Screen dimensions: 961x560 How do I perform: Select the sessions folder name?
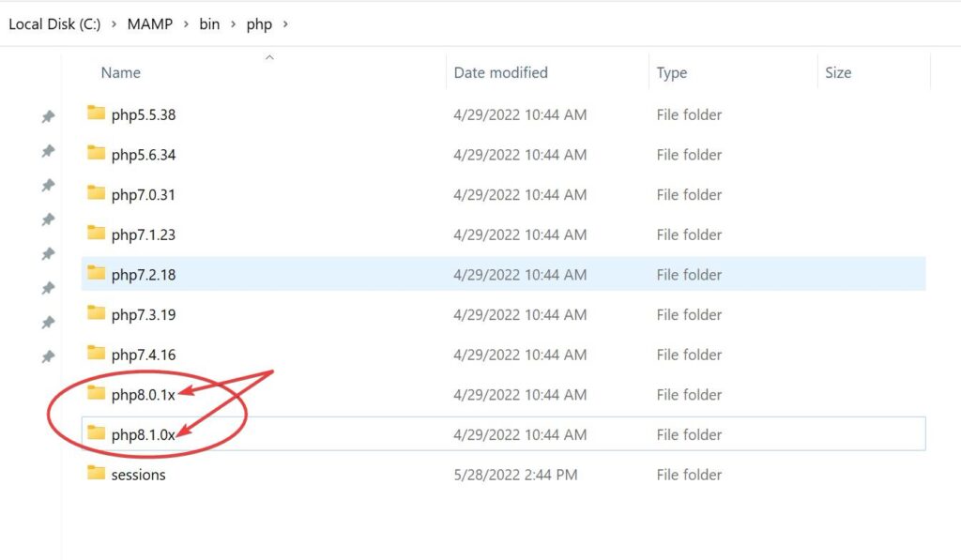pyautogui.click(x=139, y=475)
